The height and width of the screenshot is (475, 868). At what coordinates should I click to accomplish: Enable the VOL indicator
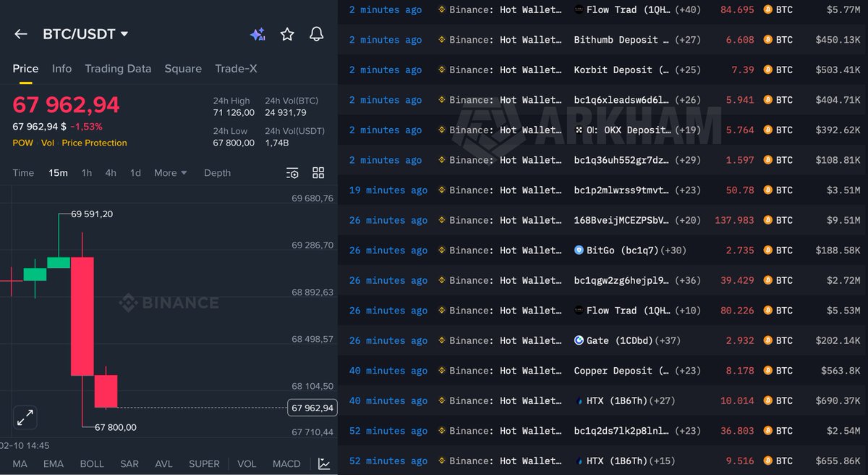pos(247,463)
